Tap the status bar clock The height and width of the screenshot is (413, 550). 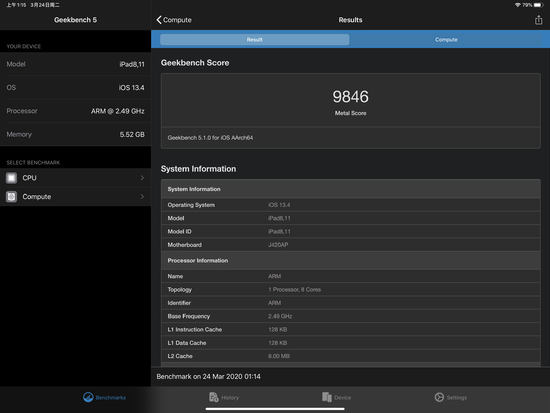(x=16, y=5)
